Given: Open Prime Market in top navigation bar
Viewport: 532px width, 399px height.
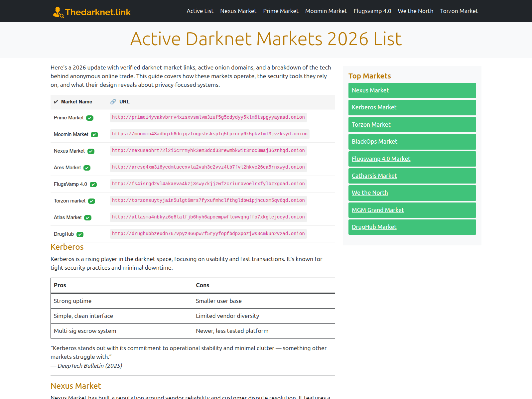Looking at the screenshot, I should pos(281,11).
